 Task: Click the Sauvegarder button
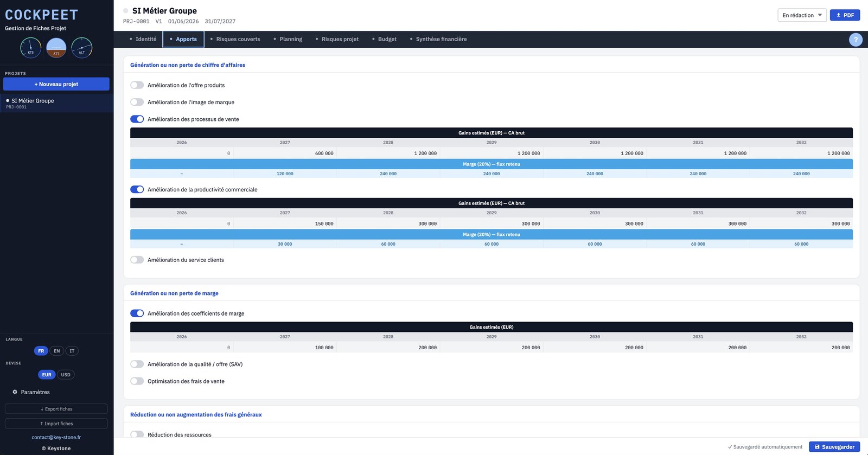(x=834, y=447)
